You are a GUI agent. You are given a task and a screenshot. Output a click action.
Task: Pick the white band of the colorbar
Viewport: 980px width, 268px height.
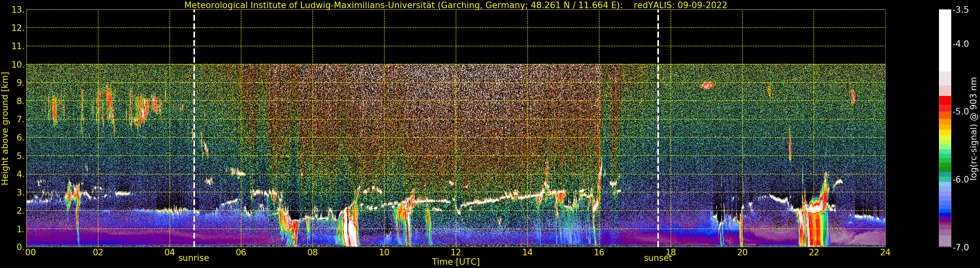[x=945, y=40]
